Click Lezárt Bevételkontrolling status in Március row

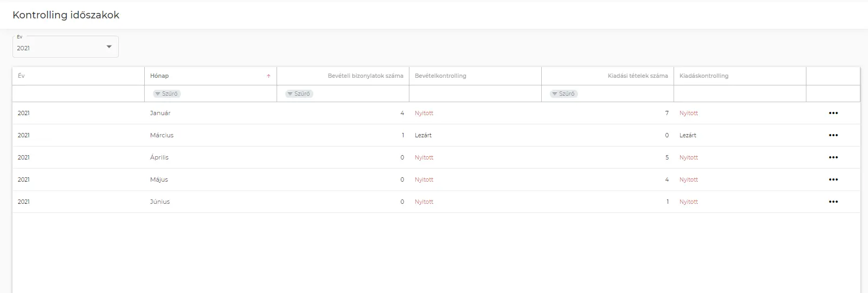(423, 135)
